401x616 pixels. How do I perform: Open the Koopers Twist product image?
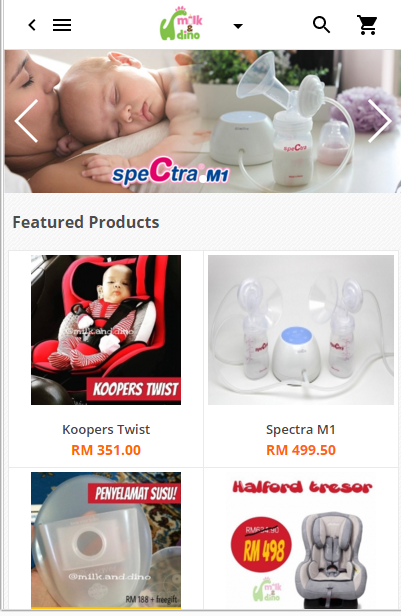point(106,330)
